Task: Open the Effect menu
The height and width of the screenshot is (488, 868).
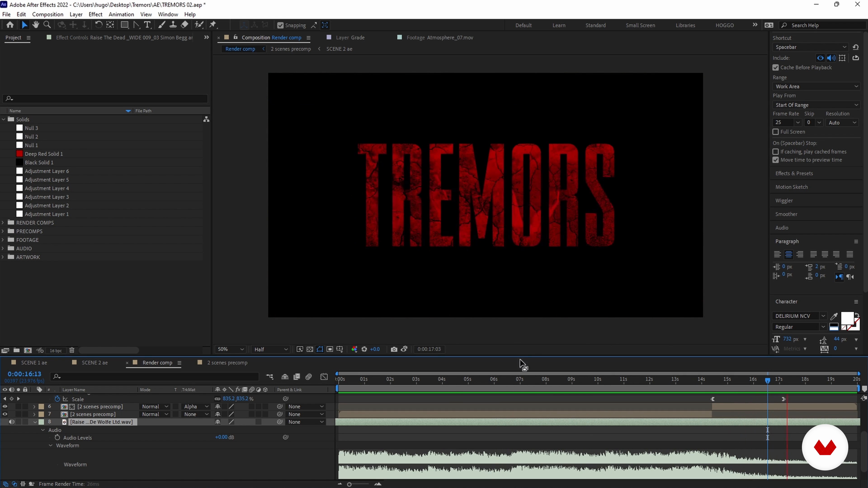Action: tap(95, 14)
